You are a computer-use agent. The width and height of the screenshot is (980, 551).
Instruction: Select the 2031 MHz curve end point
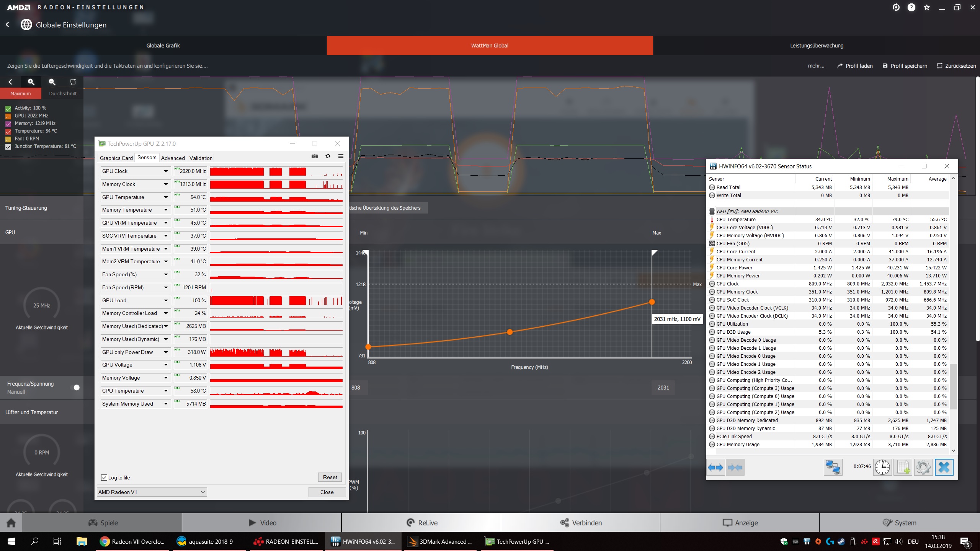coord(652,302)
